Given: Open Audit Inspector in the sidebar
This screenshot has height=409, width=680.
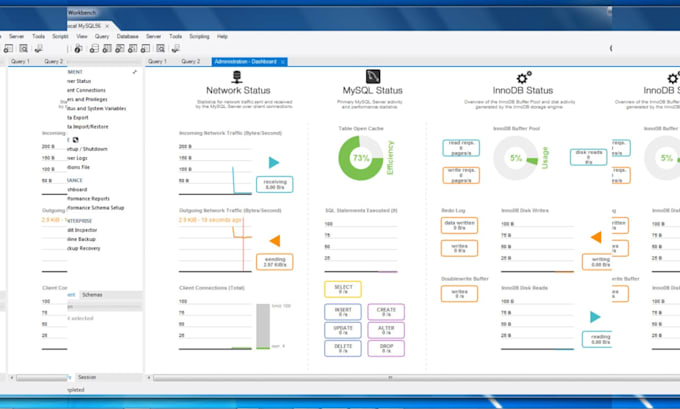Looking at the screenshot, I should pyautogui.click(x=82, y=230).
